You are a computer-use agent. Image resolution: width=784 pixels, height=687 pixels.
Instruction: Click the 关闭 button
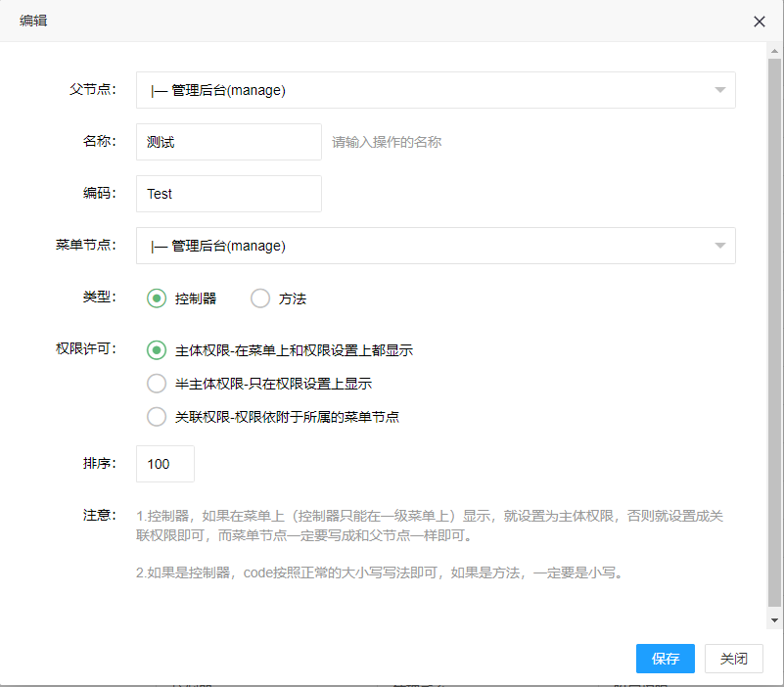point(733,659)
